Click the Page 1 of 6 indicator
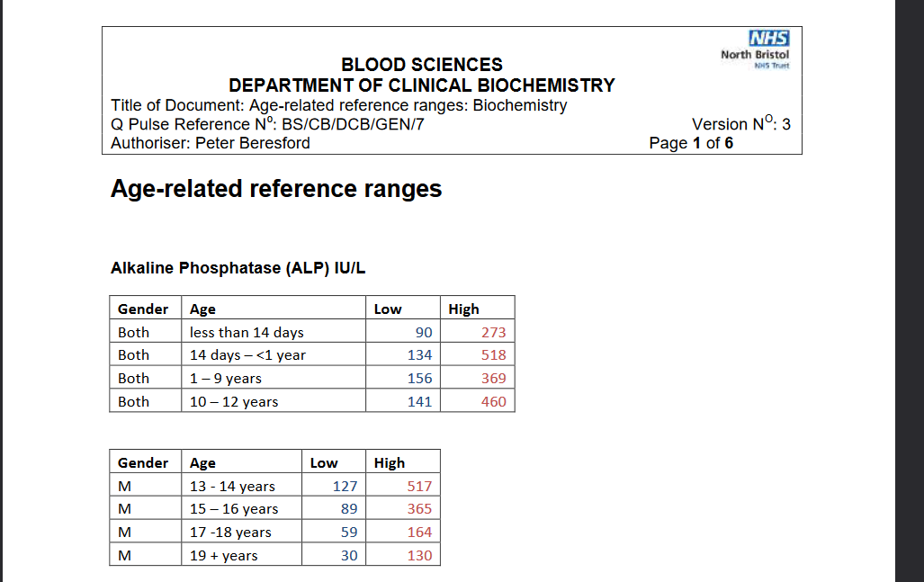 point(690,143)
